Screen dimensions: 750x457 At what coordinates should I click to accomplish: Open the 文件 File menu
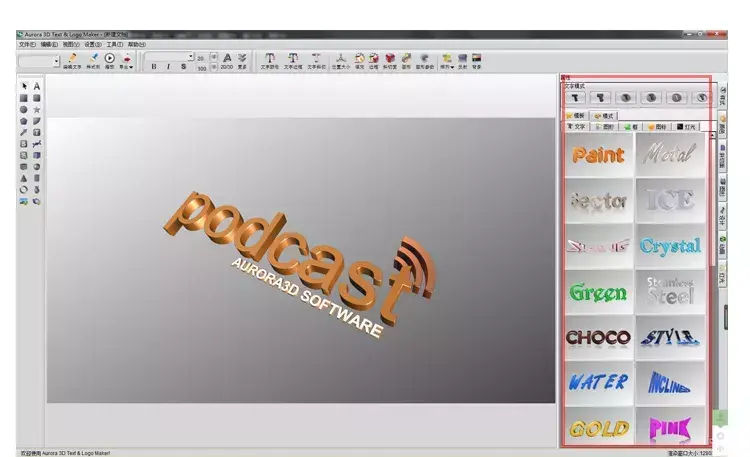pyautogui.click(x=27, y=45)
